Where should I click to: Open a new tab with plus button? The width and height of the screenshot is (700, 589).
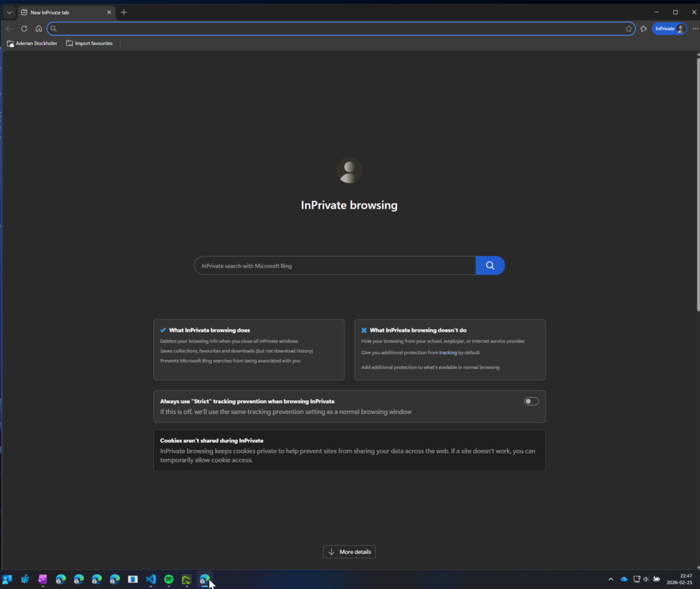(x=124, y=12)
